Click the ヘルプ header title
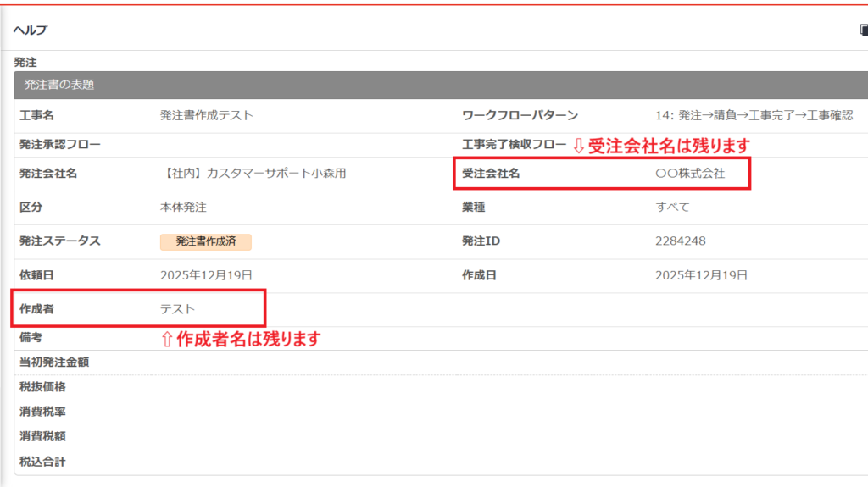This screenshot has height=487, width=868. point(31,30)
